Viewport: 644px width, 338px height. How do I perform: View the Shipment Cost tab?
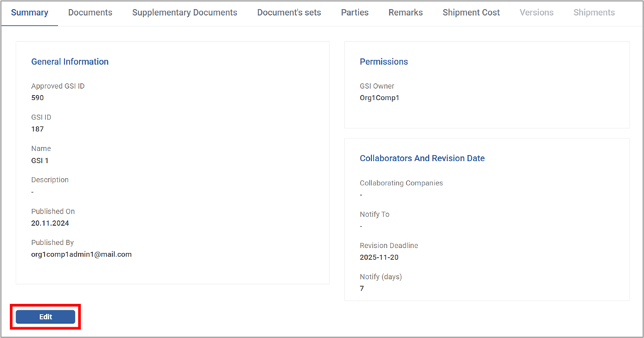tap(471, 13)
